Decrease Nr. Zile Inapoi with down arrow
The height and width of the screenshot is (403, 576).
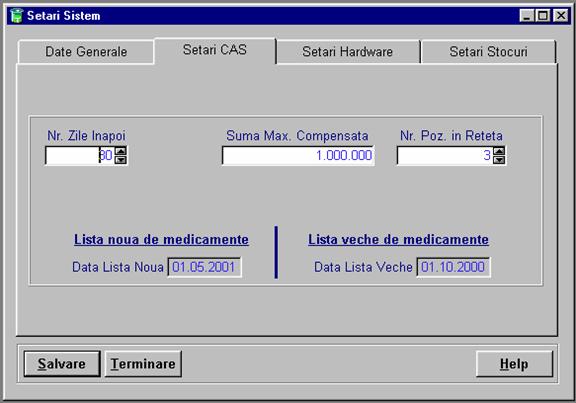pyautogui.click(x=121, y=160)
